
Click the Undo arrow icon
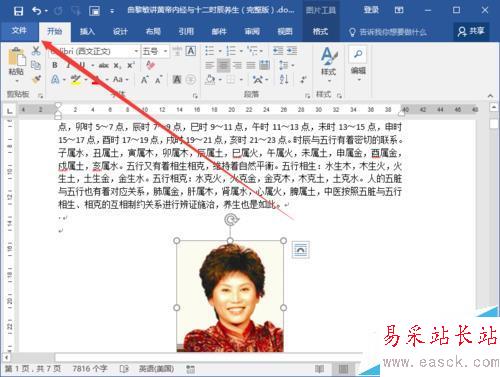(36, 11)
